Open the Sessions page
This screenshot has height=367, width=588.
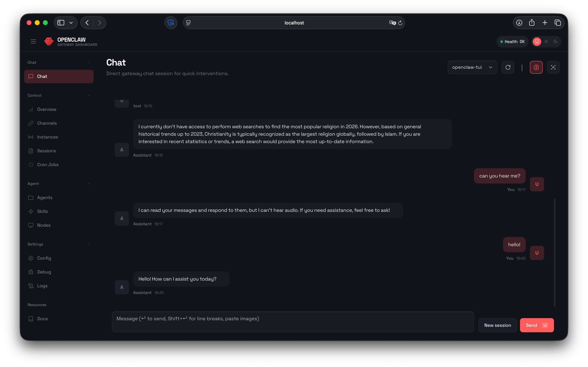(x=47, y=151)
